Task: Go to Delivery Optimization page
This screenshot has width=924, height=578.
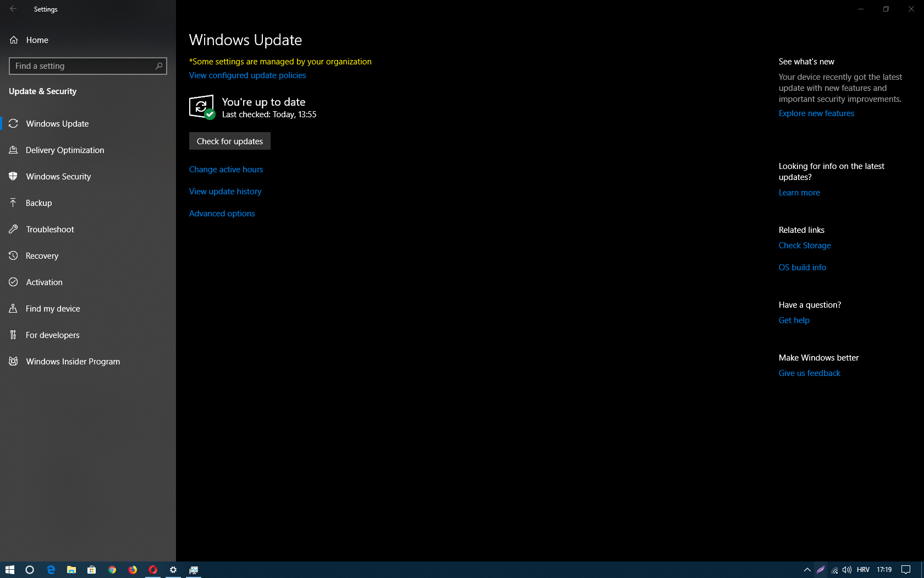Action: [x=88, y=150]
